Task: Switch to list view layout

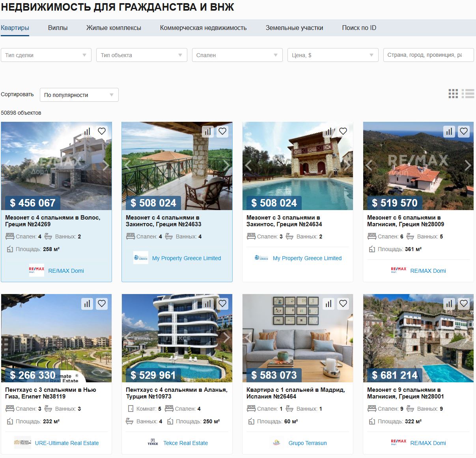Action: (x=468, y=93)
